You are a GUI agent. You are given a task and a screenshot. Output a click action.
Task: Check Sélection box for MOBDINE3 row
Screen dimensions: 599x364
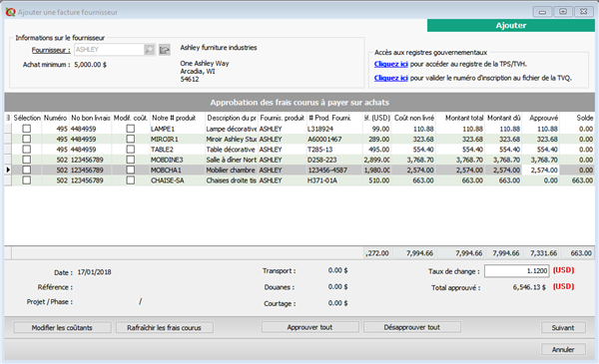[x=26, y=160]
